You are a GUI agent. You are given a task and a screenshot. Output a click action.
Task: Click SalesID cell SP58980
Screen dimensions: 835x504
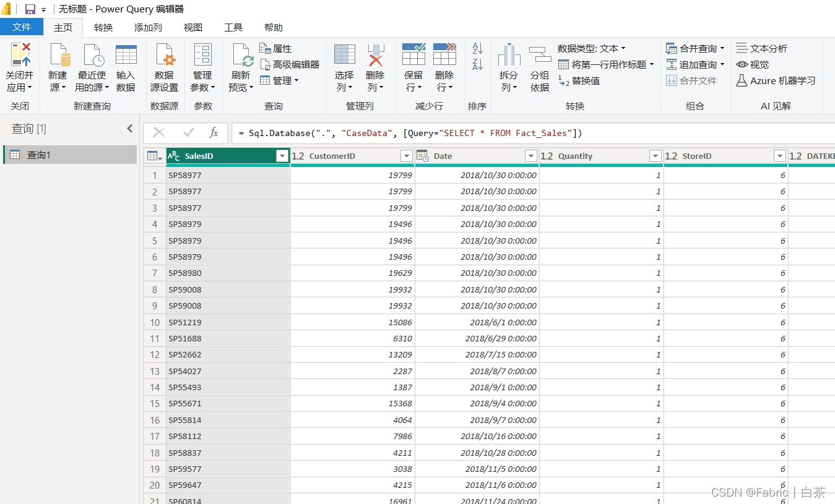pyautogui.click(x=228, y=273)
